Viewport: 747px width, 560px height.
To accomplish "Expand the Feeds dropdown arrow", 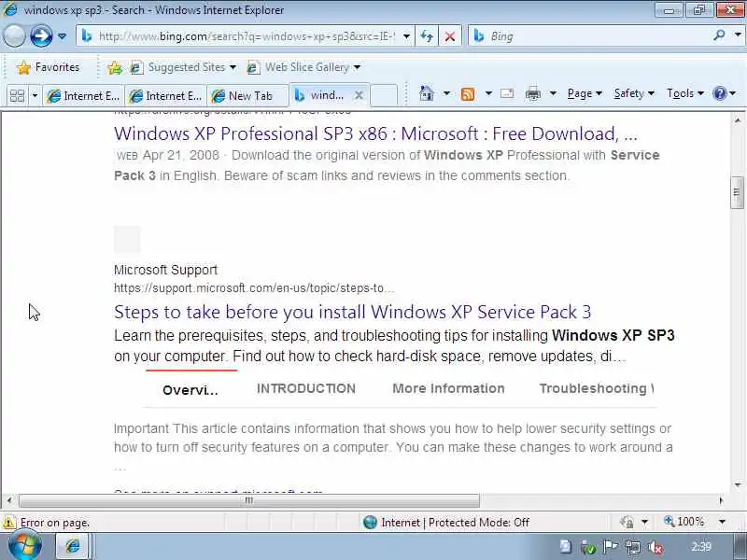I will (488, 93).
